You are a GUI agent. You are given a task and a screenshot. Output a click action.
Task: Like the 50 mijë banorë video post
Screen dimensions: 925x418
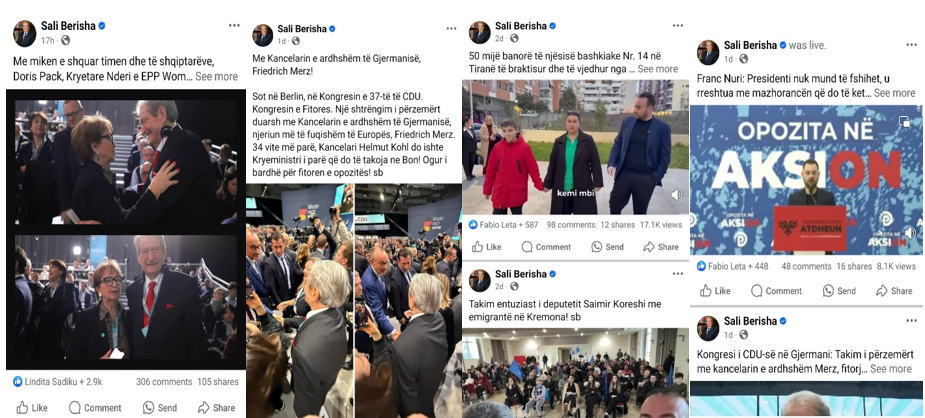pyautogui.click(x=487, y=247)
